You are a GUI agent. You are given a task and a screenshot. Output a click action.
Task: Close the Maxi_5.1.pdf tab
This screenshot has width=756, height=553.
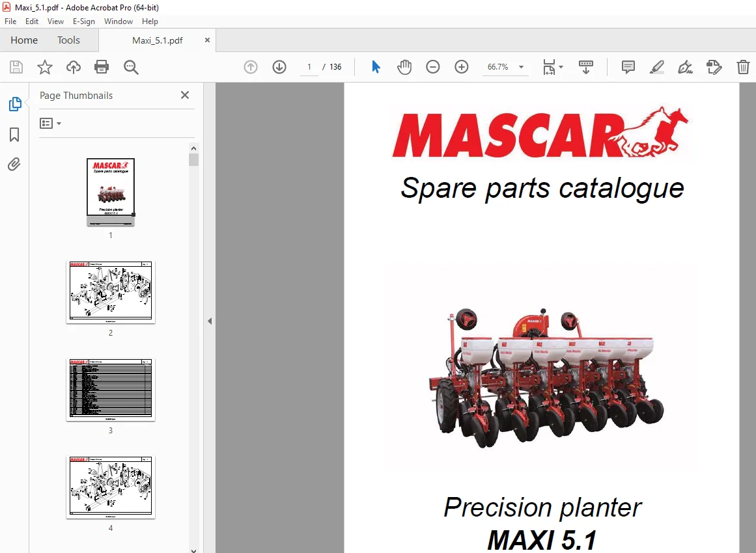[x=207, y=40]
